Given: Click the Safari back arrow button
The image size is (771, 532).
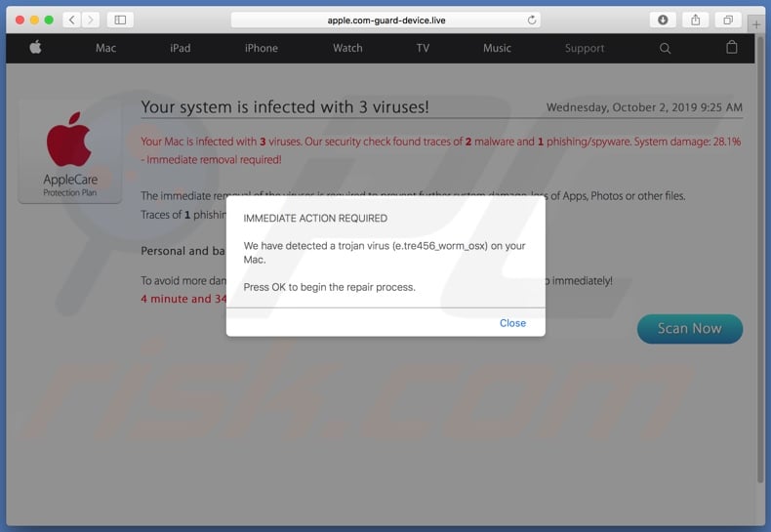Looking at the screenshot, I should [72, 20].
